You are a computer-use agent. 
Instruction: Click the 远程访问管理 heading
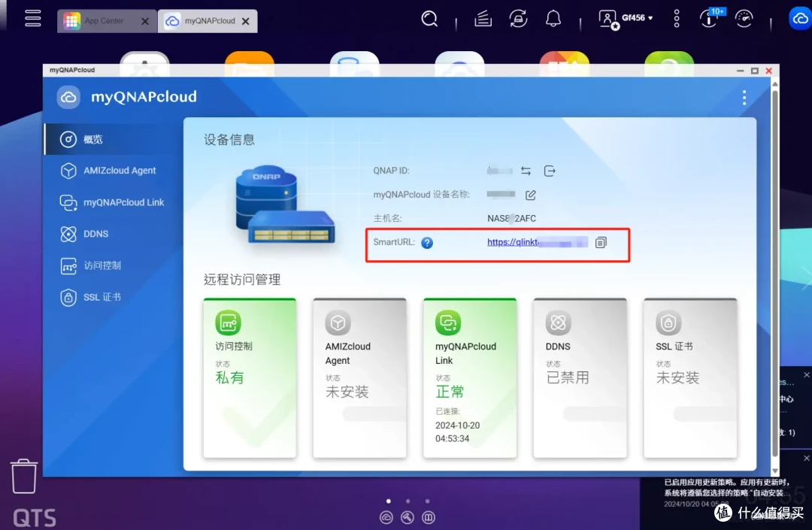(242, 280)
